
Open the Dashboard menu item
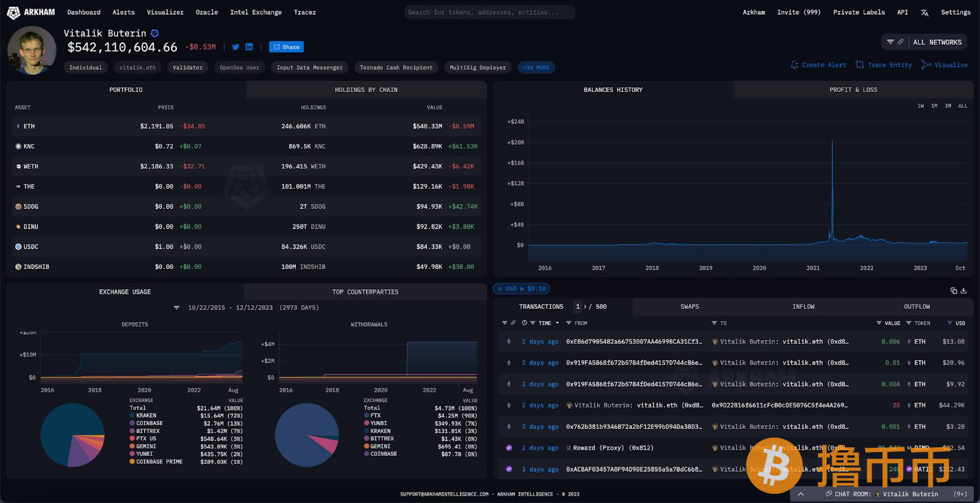tap(84, 12)
